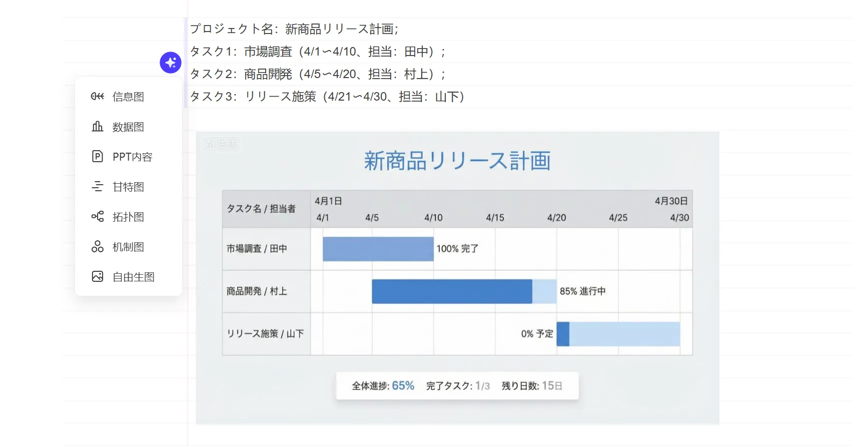Click the 信息图 infographic icon
The image size is (868, 446).
pyautogui.click(x=98, y=97)
